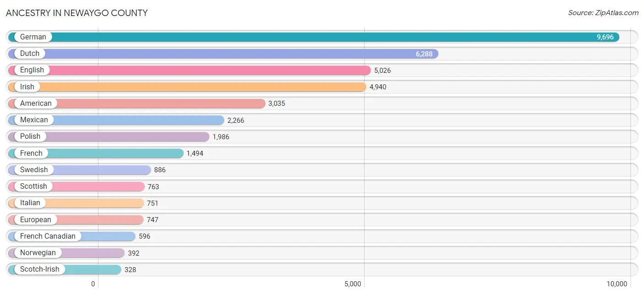Click the 328 value beside Scotch-Irish bar

click(130, 269)
